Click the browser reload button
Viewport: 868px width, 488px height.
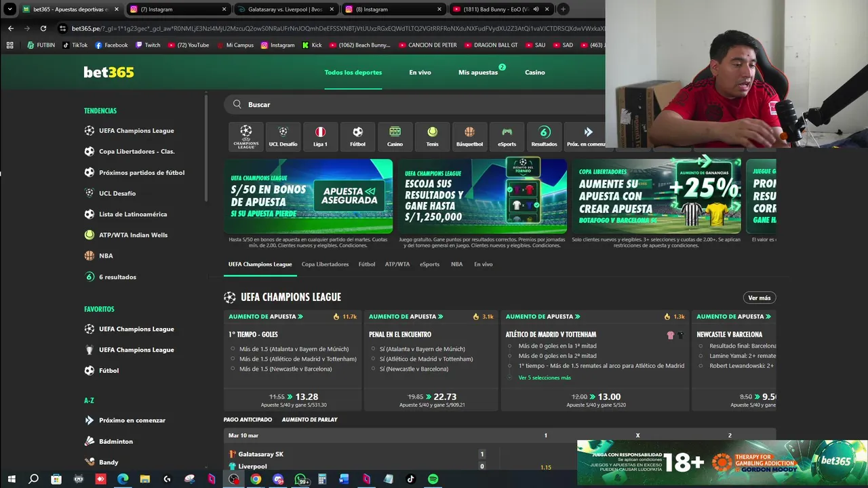click(x=43, y=28)
